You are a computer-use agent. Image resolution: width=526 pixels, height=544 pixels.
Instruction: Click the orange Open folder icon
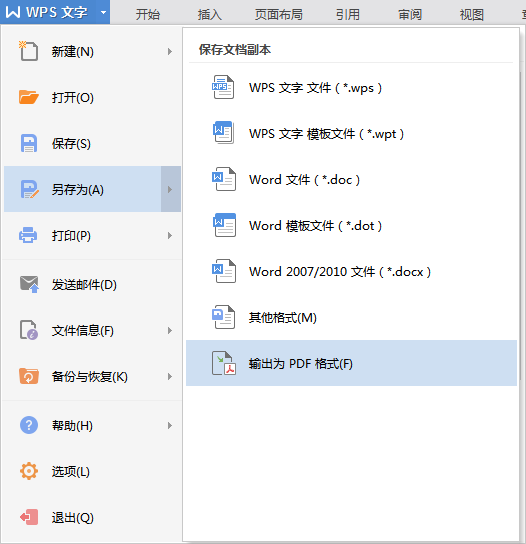[x=28, y=97]
